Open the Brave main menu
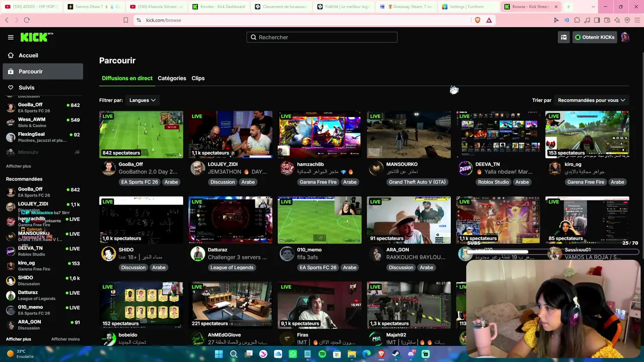Viewport: 644px width, 362px height. tap(637, 20)
